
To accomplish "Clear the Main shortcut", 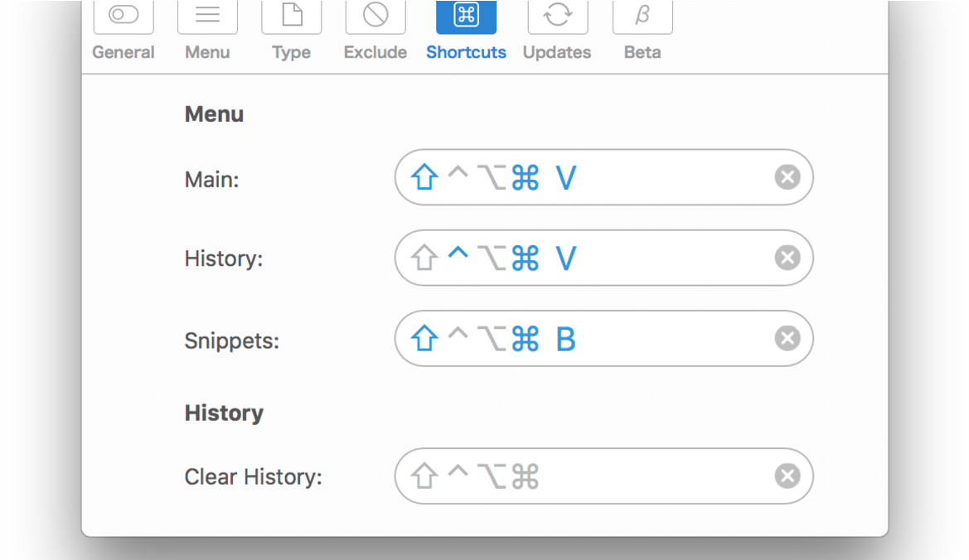I will [787, 177].
